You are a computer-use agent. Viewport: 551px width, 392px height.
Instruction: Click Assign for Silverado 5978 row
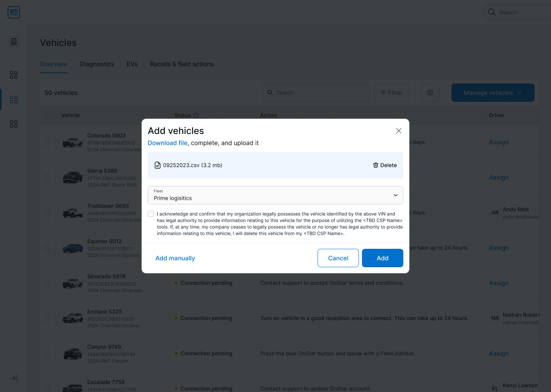(499, 283)
